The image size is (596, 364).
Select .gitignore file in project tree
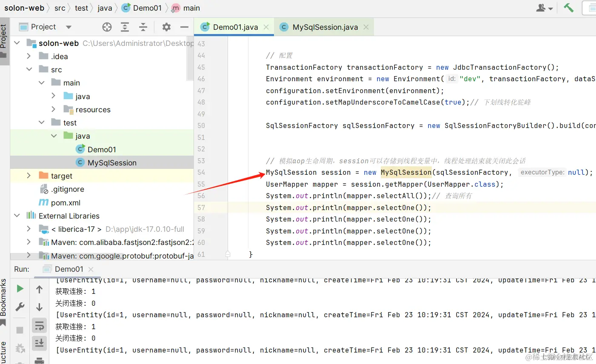tap(102, 189)
